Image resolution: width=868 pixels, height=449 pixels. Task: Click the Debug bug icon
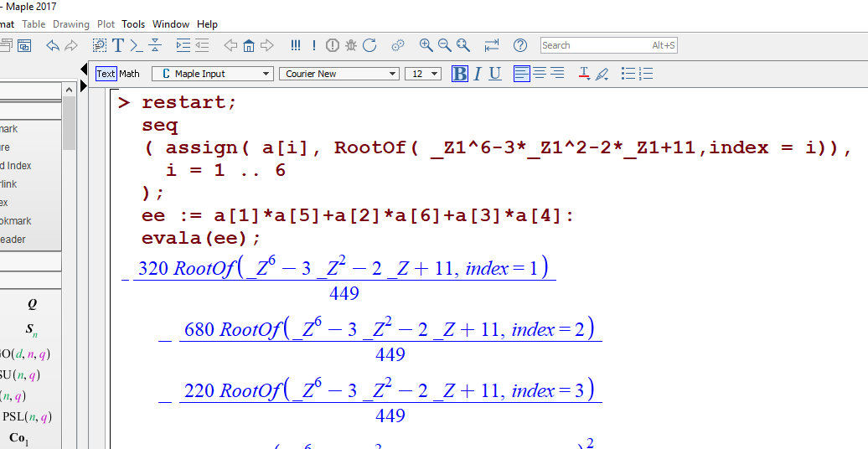click(350, 45)
